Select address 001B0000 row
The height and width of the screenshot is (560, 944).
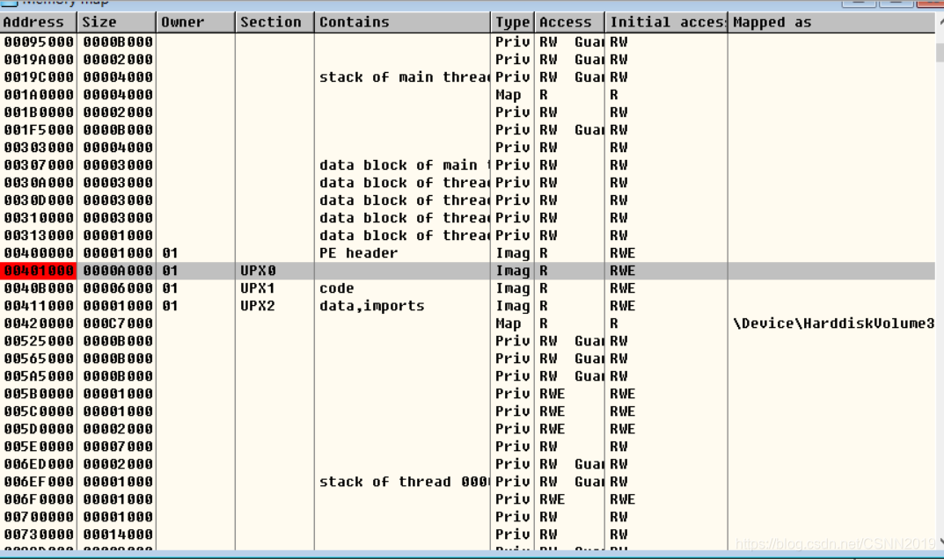[468, 113]
